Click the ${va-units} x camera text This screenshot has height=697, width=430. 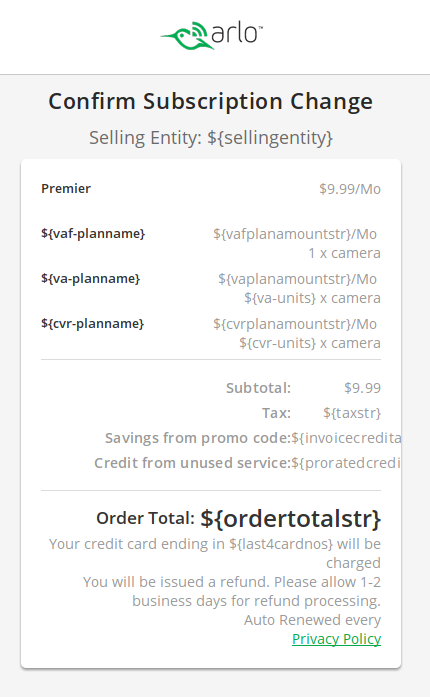click(x=312, y=298)
